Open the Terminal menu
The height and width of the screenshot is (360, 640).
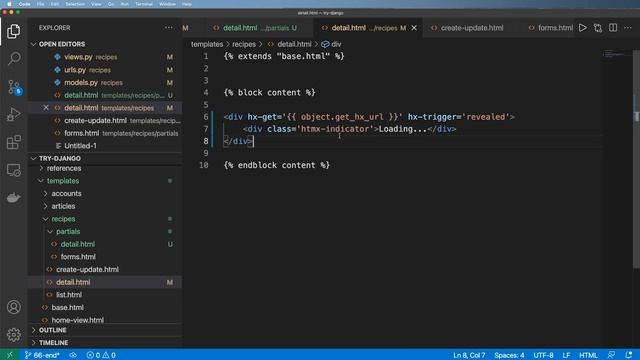tap(144, 4)
